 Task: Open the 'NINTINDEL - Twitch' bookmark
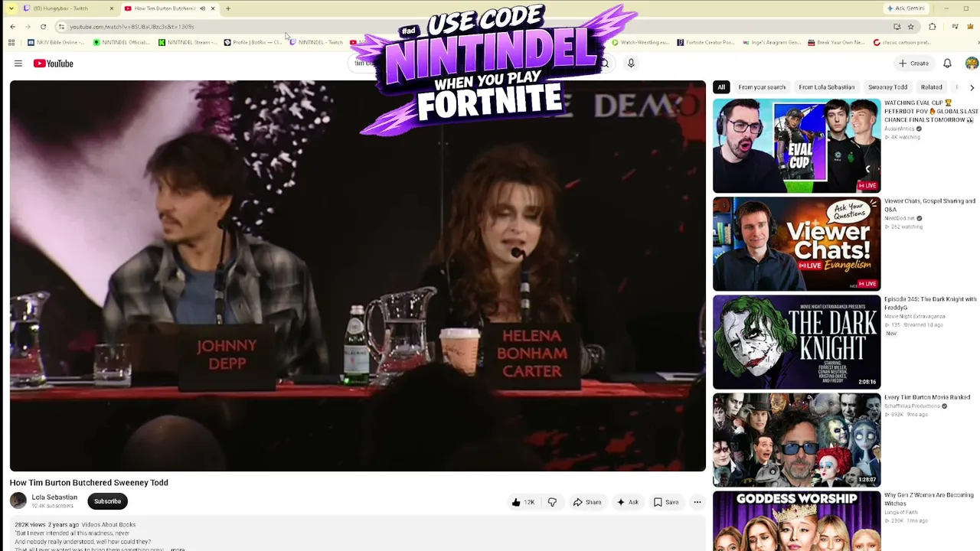click(316, 43)
